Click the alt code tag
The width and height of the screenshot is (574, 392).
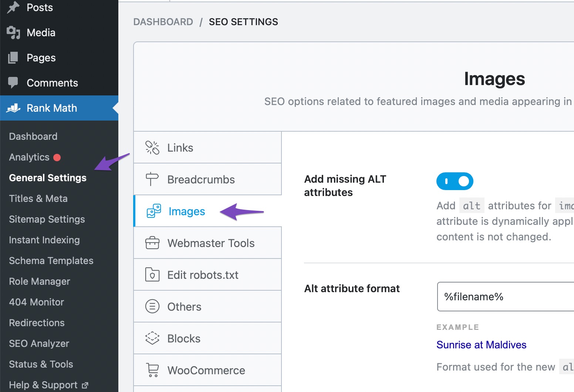pos(472,206)
